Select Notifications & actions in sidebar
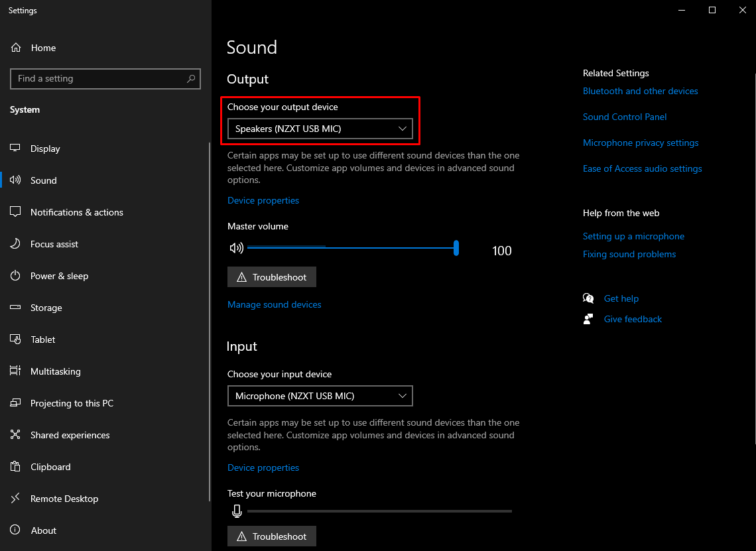 pos(105,212)
